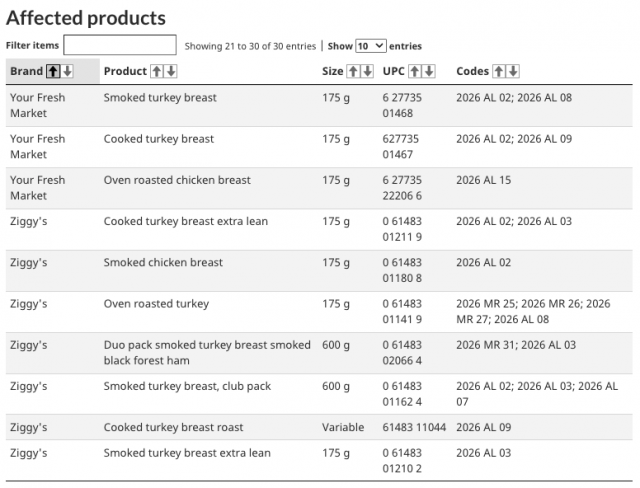Click the Product column header label
640x488 pixels.
pos(125,71)
